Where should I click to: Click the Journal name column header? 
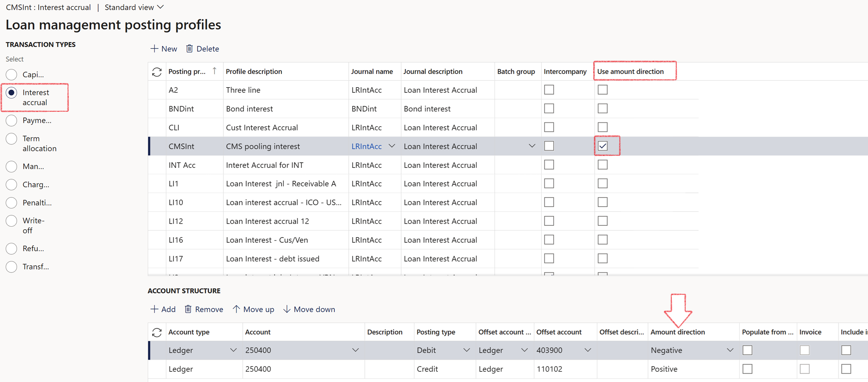[372, 72]
